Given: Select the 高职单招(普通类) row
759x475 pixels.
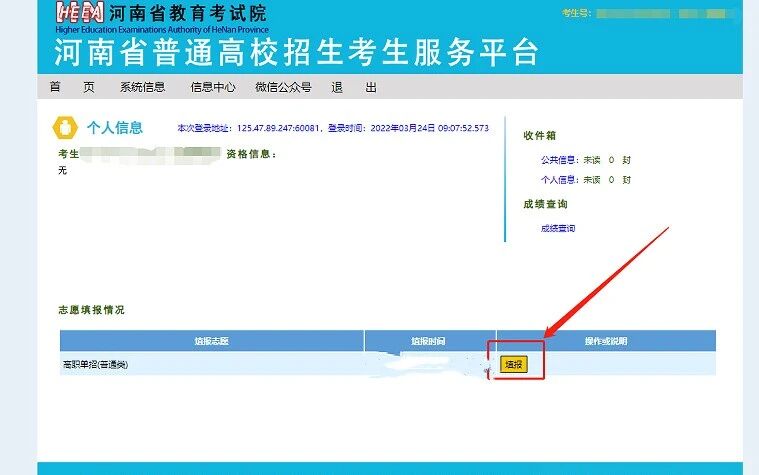Looking at the screenshot, I should pos(96,364).
